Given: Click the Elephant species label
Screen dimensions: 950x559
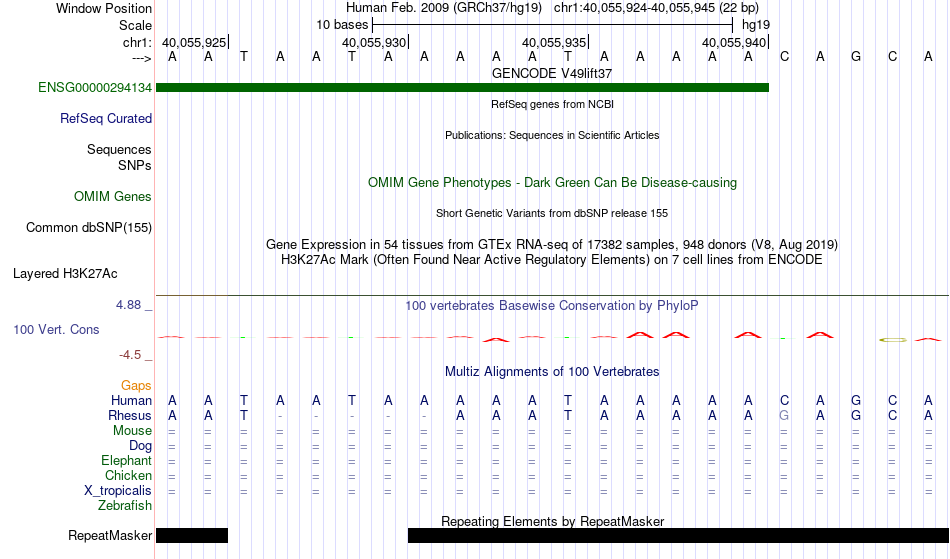Looking at the screenshot, I should pos(126,460).
